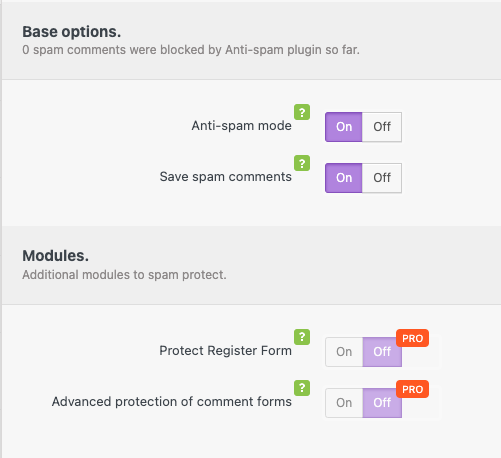Set Protect Register Form to Off
This screenshot has width=501, height=458.
(382, 352)
